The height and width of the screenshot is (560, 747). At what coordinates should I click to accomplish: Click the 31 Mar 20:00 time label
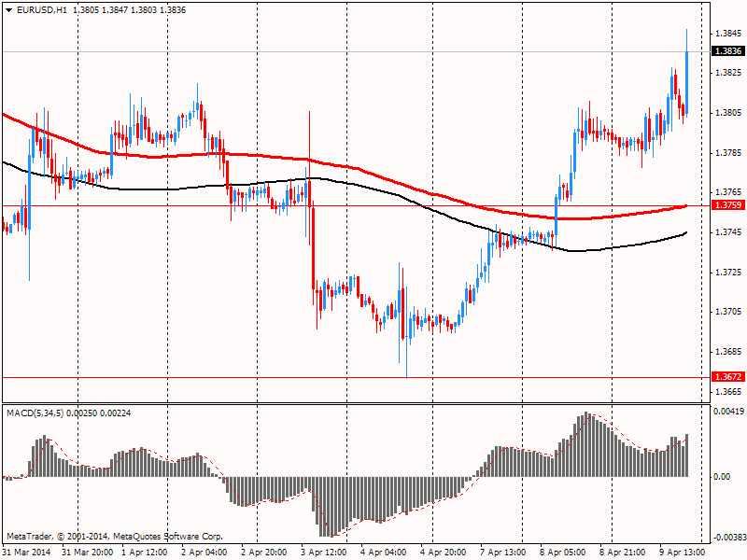[87, 553]
